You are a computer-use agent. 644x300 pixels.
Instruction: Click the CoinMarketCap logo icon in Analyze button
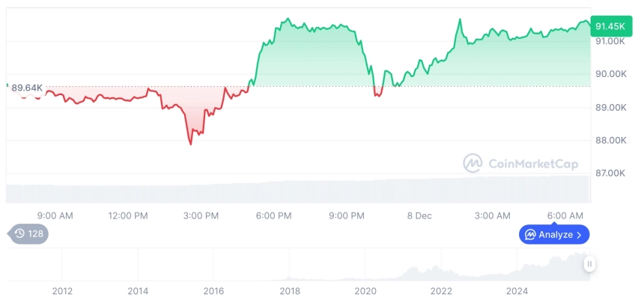[530, 235]
